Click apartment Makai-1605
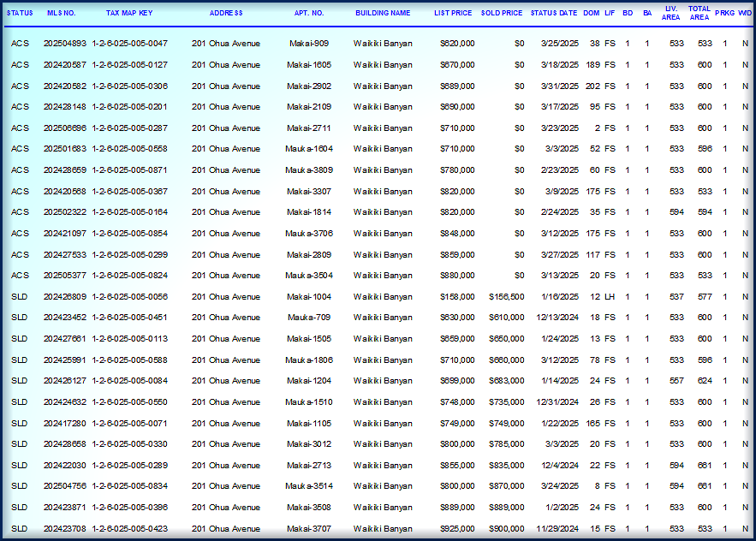This screenshot has height=541, width=756. (309, 64)
